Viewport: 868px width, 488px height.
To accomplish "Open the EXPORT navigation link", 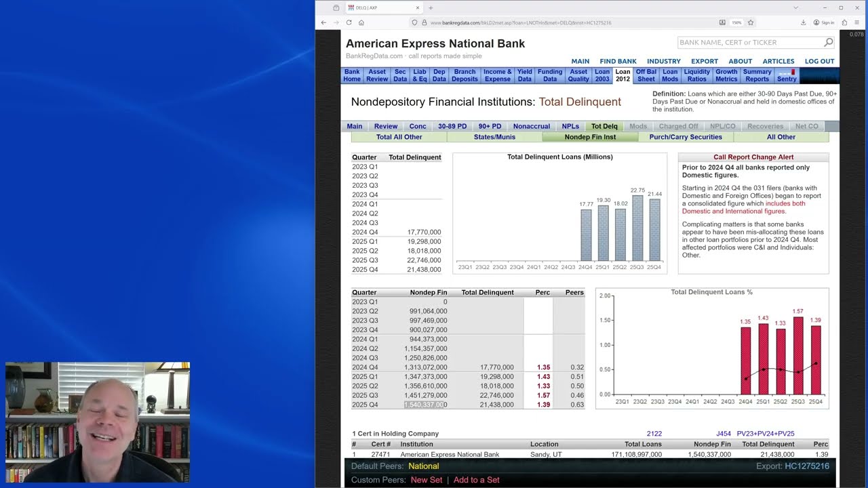I will 705,61.
